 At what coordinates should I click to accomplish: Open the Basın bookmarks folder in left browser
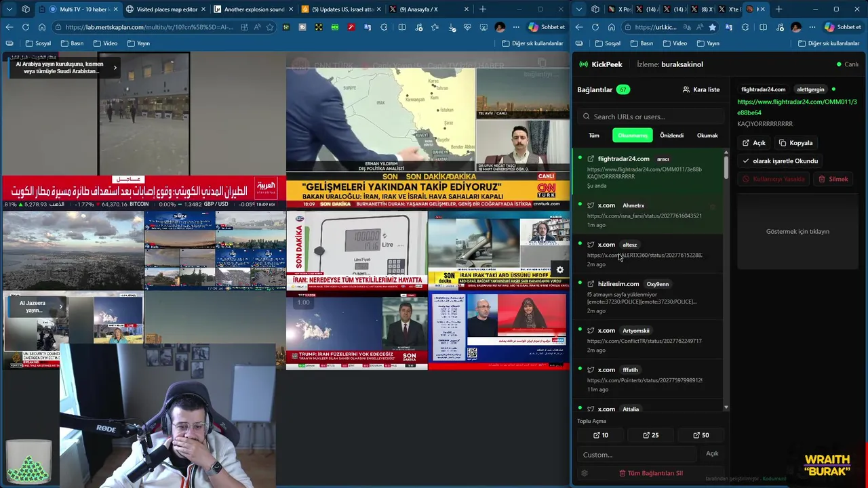(72, 43)
